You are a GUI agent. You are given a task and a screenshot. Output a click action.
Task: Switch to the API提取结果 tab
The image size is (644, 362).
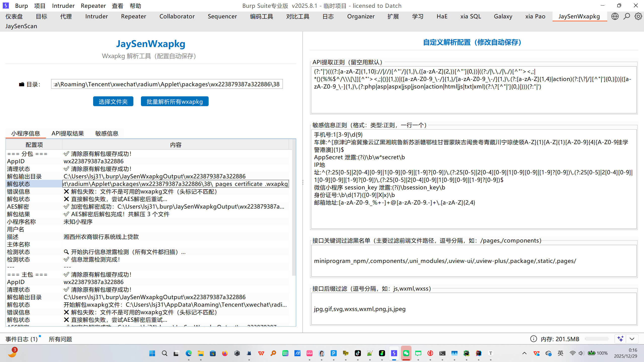68,133
